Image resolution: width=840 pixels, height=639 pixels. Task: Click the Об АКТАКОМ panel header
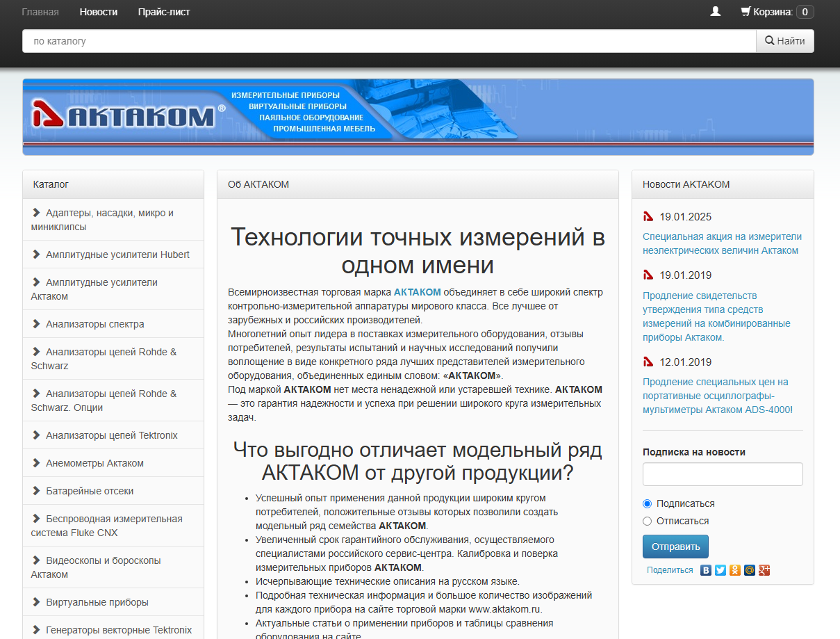[418, 184]
